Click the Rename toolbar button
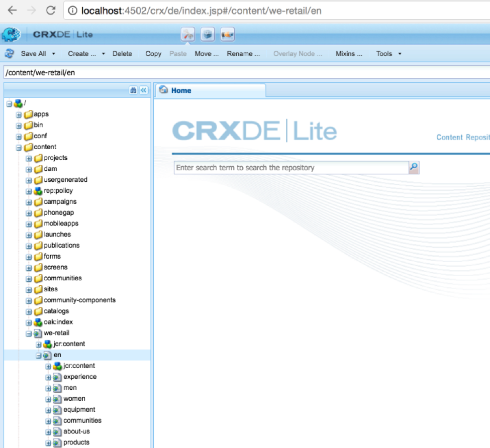The height and width of the screenshot is (448, 490). [x=243, y=54]
